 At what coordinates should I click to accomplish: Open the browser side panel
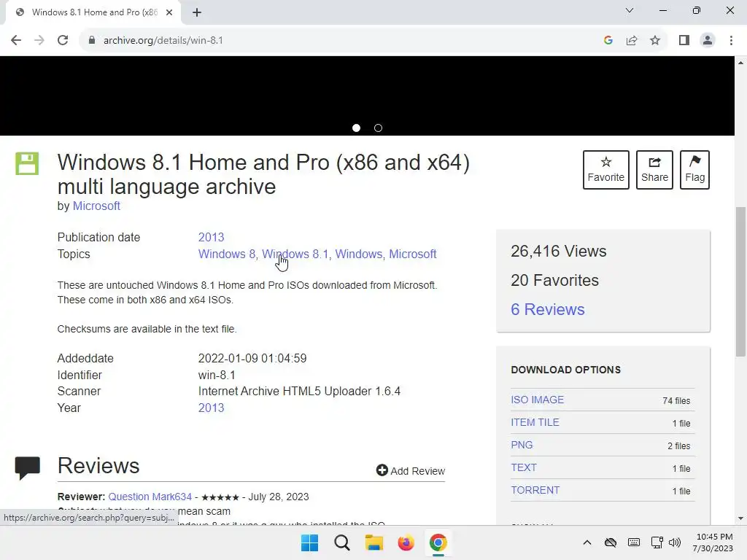click(684, 41)
